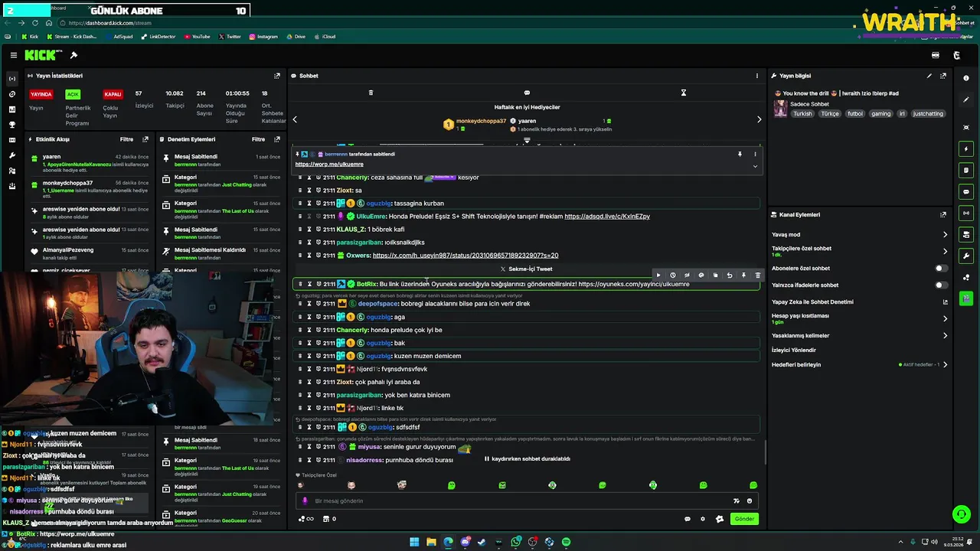The height and width of the screenshot is (551, 980).
Task: Open chat settings gear near Gönder
Action: click(x=703, y=519)
